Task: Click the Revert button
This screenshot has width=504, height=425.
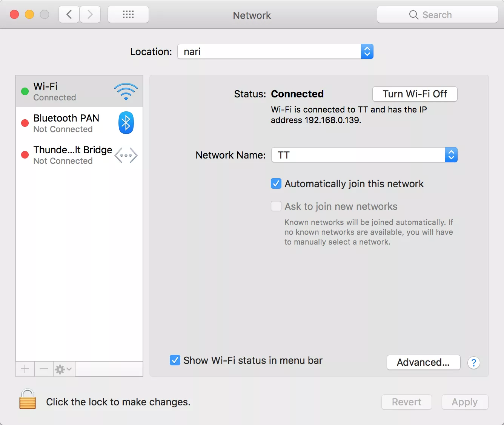Action: [x=407, y=402]
